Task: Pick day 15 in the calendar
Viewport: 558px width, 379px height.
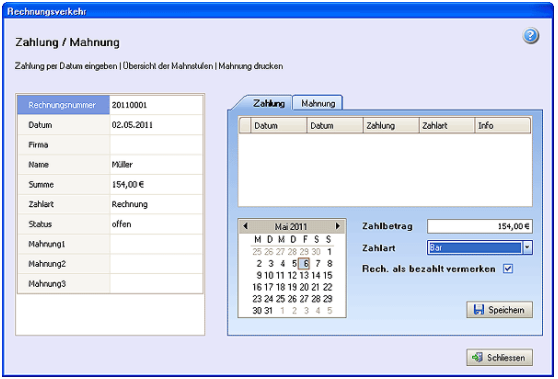Action: [327, 275]
